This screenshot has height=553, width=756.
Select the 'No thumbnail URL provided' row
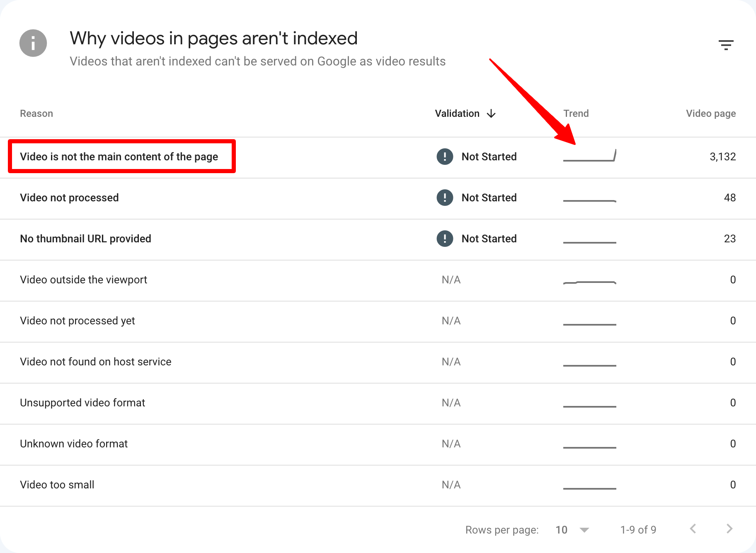coord(85,239)
